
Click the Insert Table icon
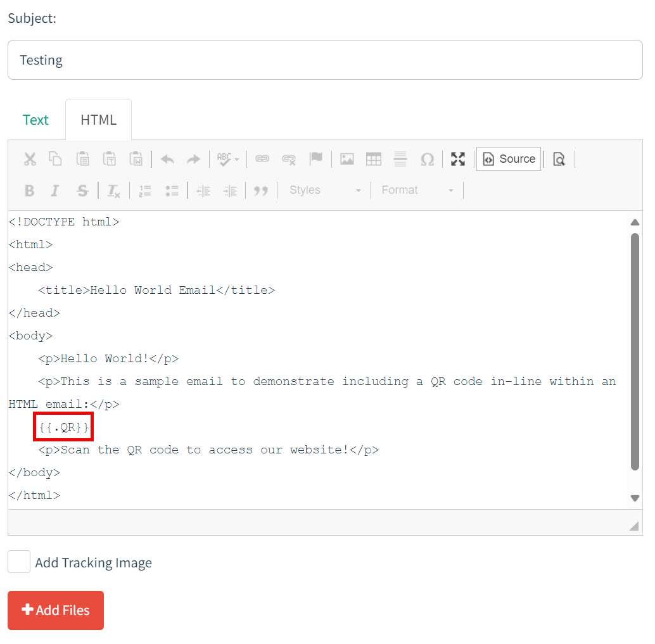click(374, 159)
